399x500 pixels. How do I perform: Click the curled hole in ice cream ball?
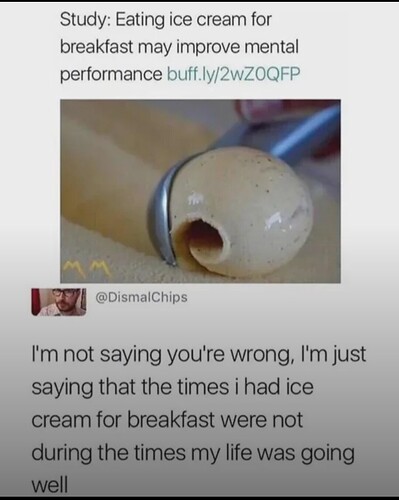(x=203, y=237)
